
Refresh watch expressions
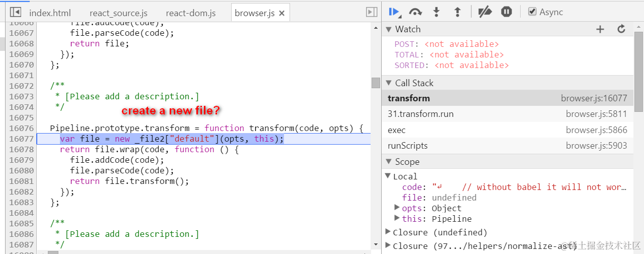click(x=621, y=29)
